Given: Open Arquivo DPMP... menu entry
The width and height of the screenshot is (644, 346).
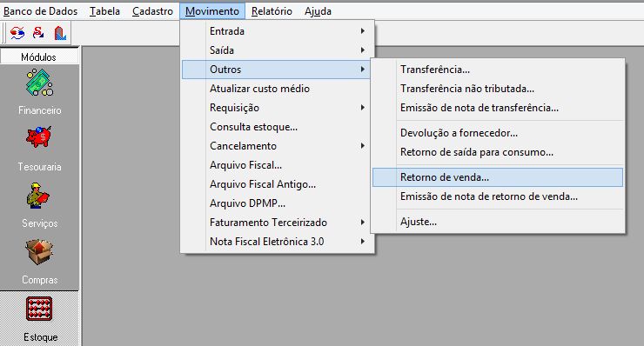Looking at the screenshot, I should [x=278, y=203].
